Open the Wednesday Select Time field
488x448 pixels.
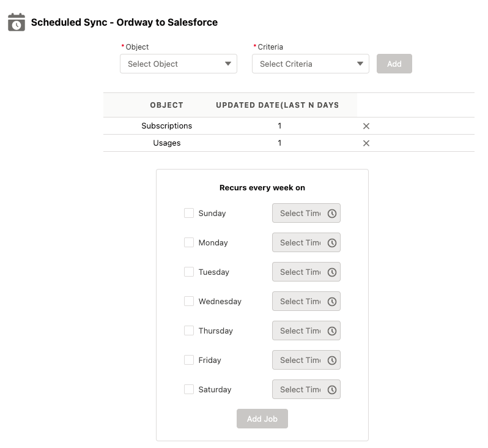click(x=306, y=301)
